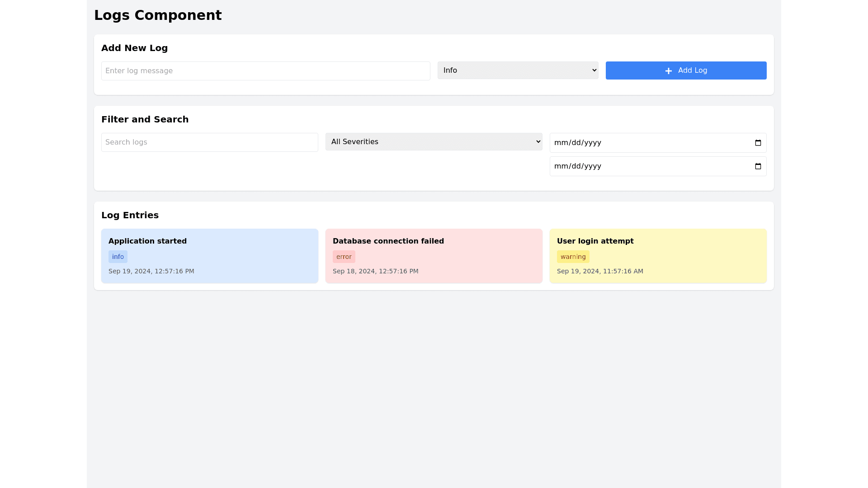This screenshot has width=868, height=488.
Task: Open the Info severity dropdown
Action: coord(518,70)
